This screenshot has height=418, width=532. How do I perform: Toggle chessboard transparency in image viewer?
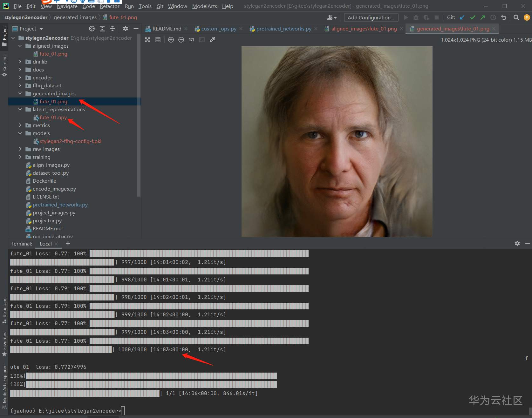click(x=147, y=40)
